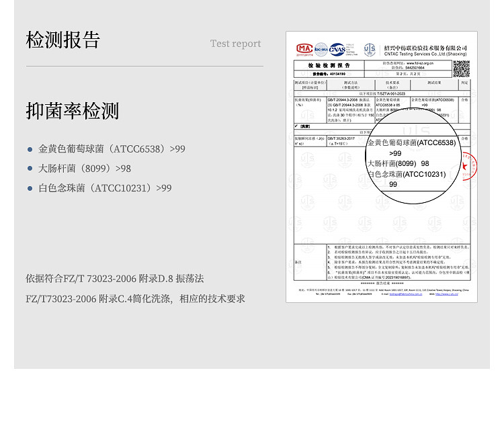
Task: Select the 大肠杆菌 (8099) >98 line
Action: (85, 169)
